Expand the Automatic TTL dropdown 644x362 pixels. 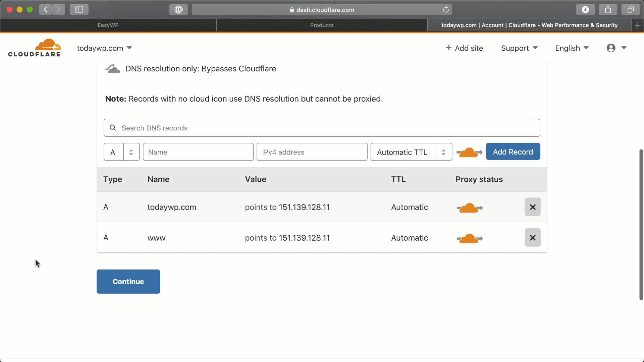(411, 152)
